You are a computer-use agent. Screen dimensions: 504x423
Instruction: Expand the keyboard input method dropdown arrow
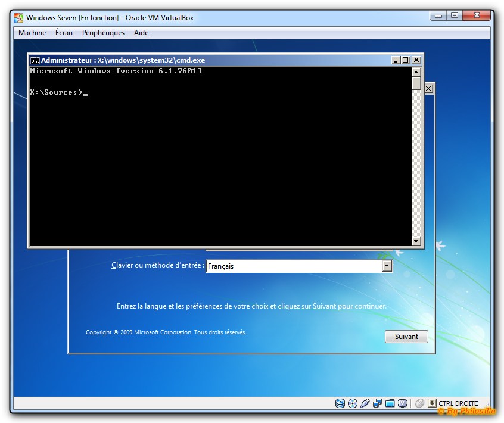pyautogui.click(x=387, y=266)
